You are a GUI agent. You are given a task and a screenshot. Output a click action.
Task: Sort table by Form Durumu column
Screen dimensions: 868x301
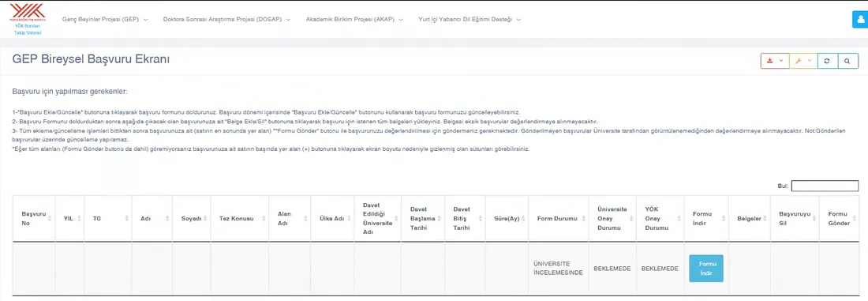[558, 218]
